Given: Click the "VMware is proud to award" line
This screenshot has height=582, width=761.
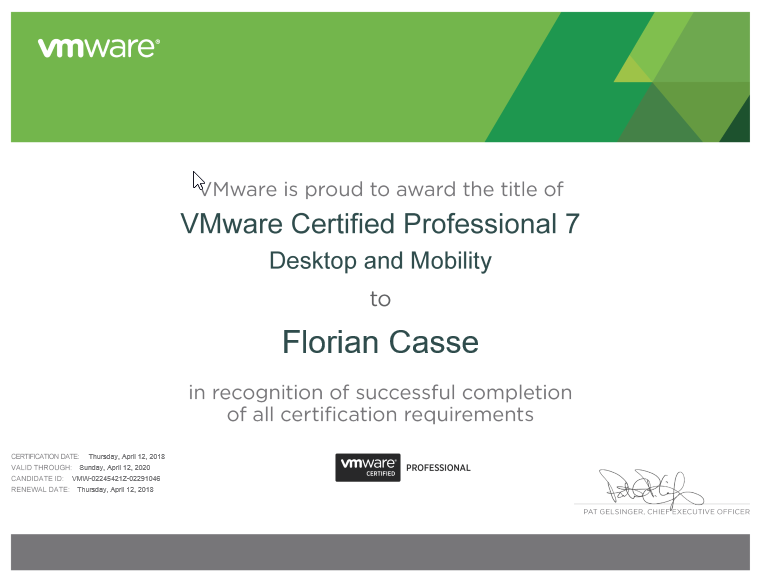Looking at the screenshot, I should 380,189.
